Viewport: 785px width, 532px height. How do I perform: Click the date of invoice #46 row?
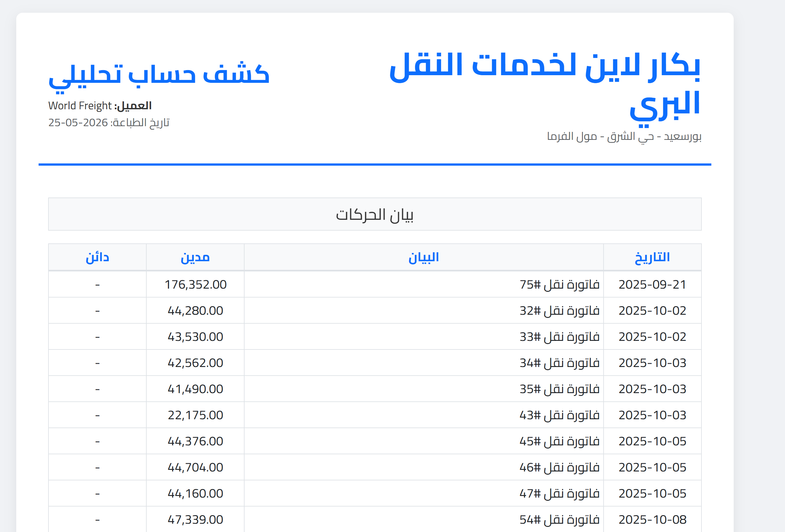coord(652,468)
